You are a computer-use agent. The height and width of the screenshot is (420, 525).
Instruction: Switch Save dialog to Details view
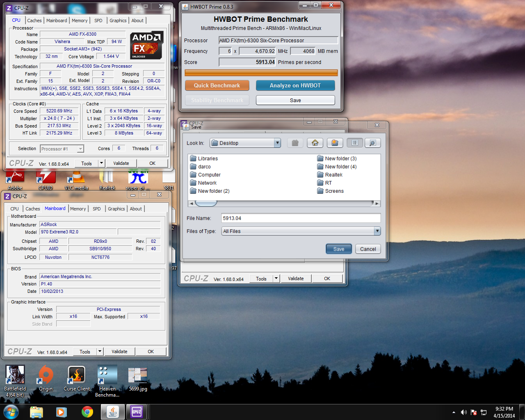[x=372, y=143]
